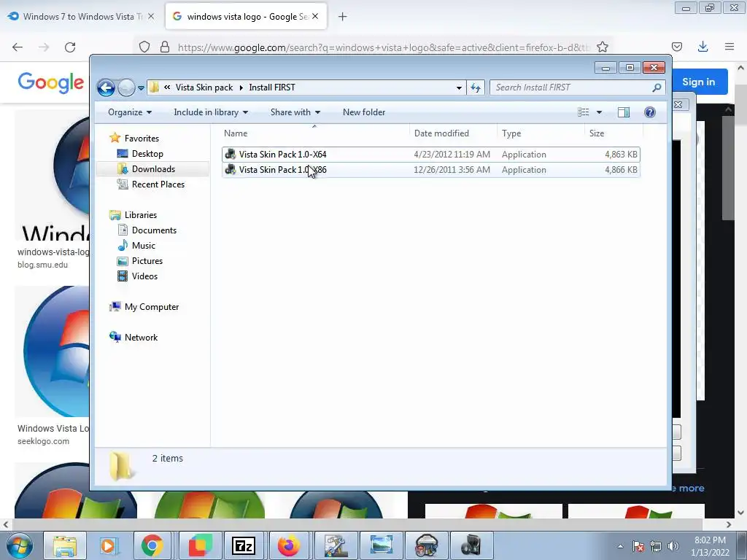Open the Pictures library

click(147, 261)
